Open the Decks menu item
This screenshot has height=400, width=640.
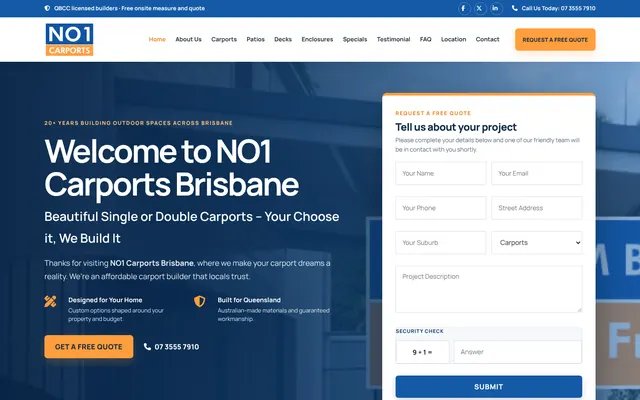coord(283,40)
